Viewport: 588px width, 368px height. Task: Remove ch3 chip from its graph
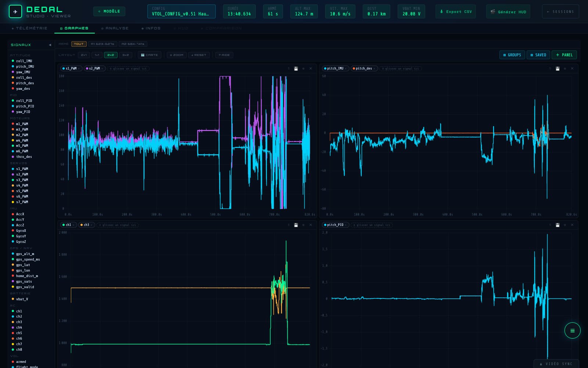pyautogui.click(x=92, y=225)
